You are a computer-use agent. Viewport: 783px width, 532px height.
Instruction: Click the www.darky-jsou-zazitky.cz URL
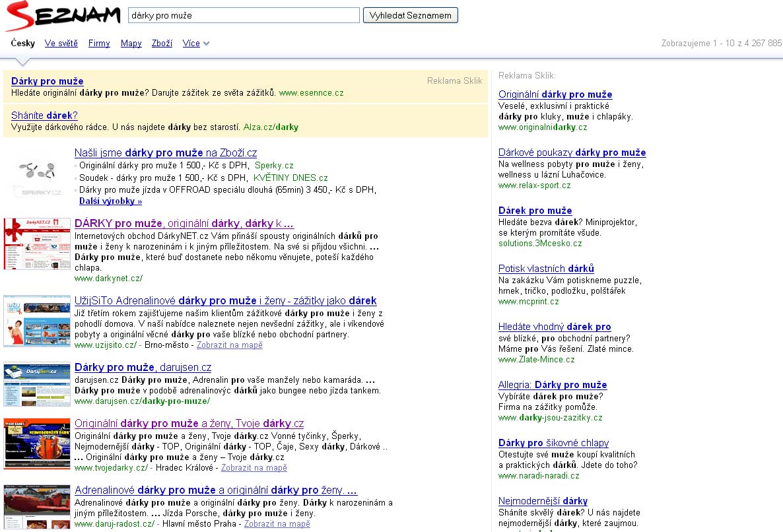(551, 418)
